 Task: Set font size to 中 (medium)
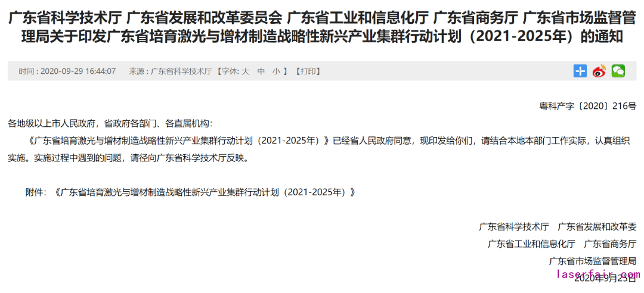coord(261,71)
